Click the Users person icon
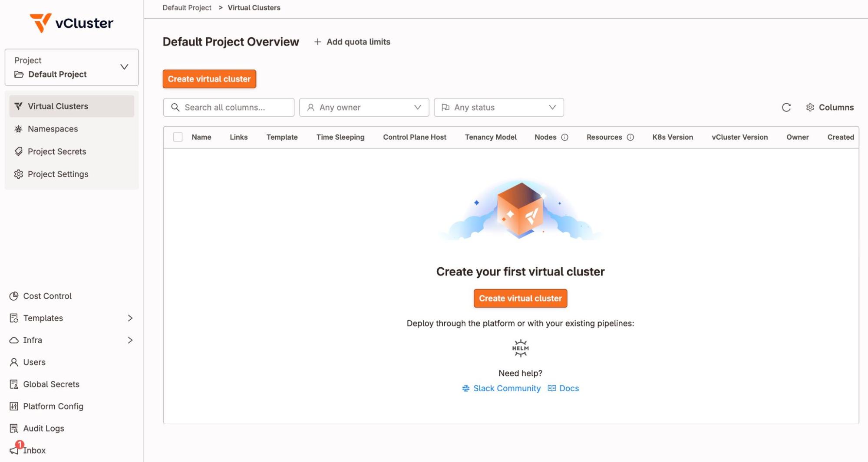The width and height of the screenshot is (868, 462). [x=14, y=362]
